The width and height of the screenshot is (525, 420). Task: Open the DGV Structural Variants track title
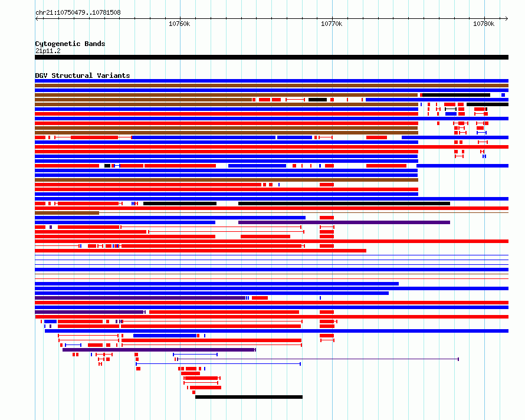pyautogui.click(x=83, y=76)
